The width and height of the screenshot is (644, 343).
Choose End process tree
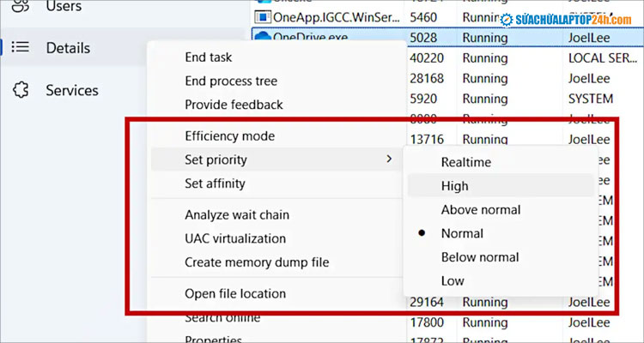click(231, 81)
